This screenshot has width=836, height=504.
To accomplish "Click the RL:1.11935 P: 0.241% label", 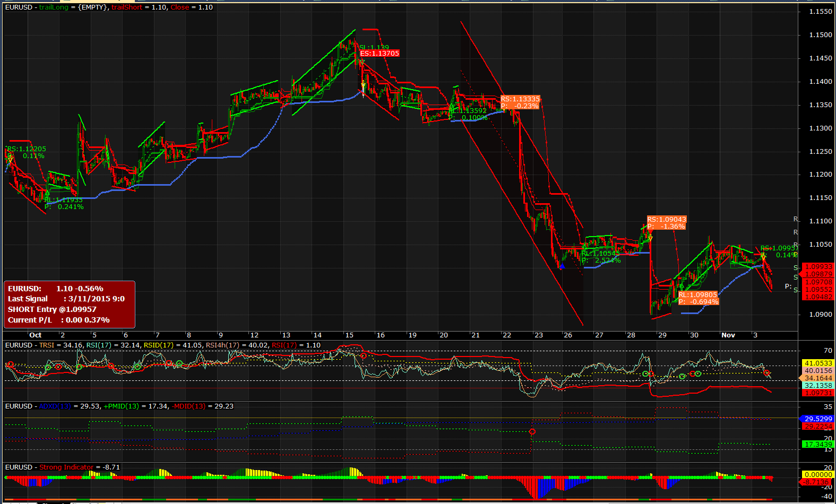I will pos(64,203).
